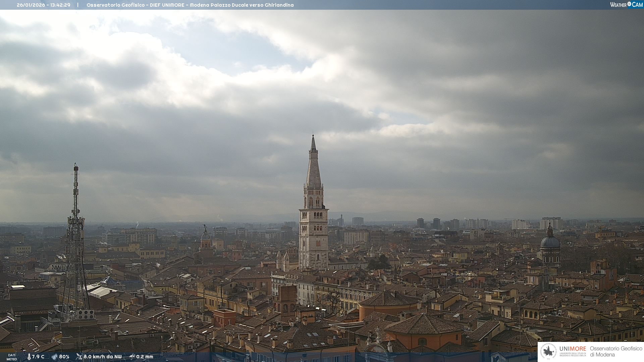
Task: Click the 80% humidity value
Action: (x=64, y=357)
